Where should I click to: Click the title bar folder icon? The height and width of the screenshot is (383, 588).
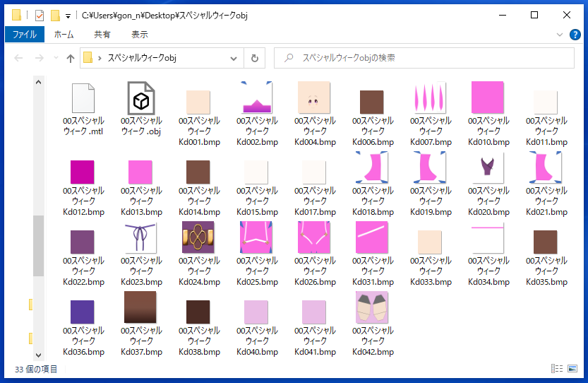(16, 15)
